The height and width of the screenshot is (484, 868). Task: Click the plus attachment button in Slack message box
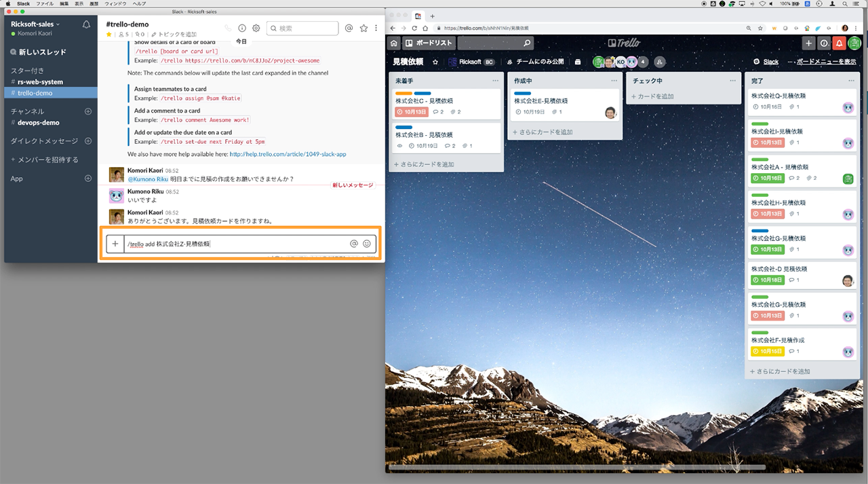point(115,244)
